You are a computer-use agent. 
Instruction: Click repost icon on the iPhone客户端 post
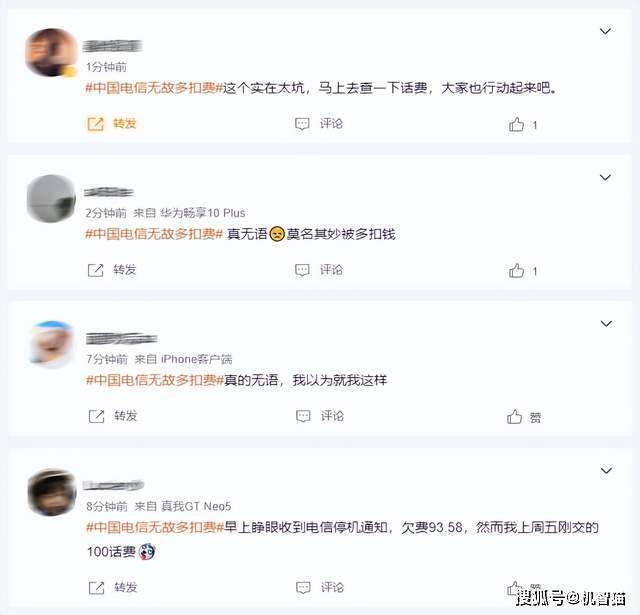pyautogui.click(x=97, y=416)
